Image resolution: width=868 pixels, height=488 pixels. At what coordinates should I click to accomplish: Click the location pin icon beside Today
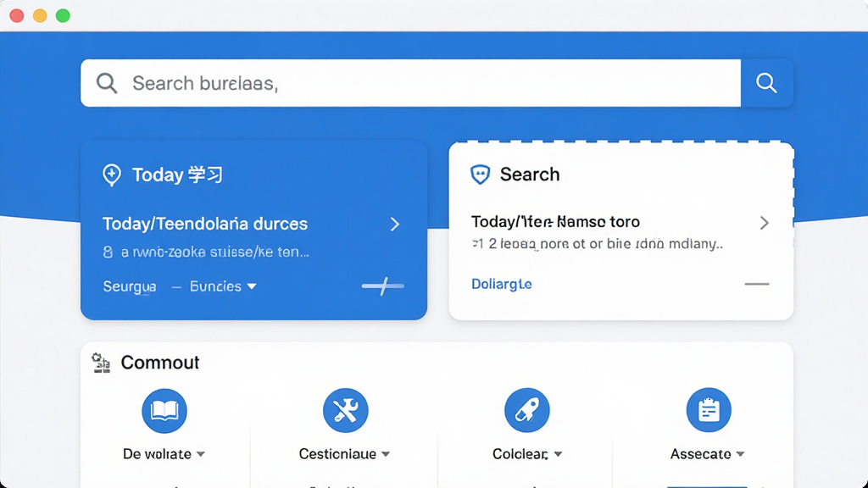pyautogui.click(x=112, y=175)
